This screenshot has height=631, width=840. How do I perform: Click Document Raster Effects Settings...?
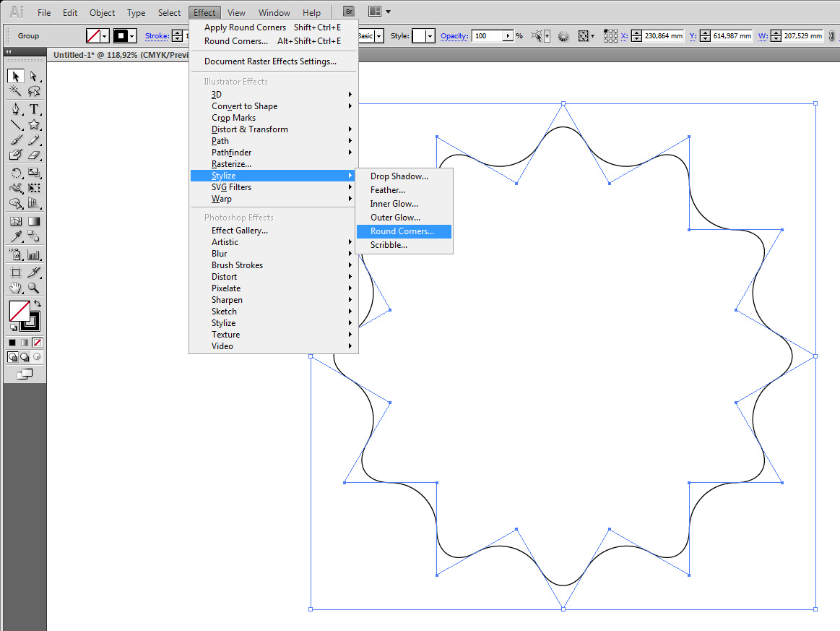[270, 61]
